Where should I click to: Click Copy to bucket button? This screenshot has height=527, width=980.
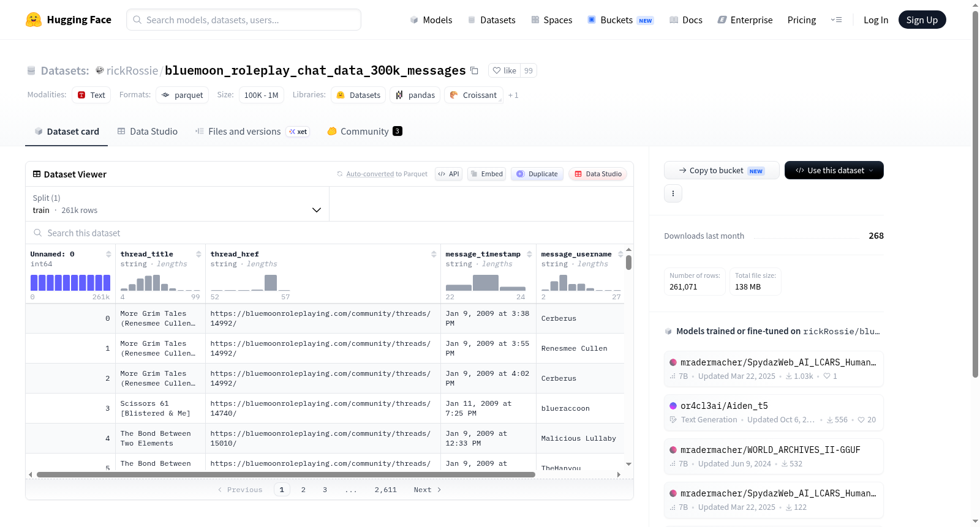point(722,170)
